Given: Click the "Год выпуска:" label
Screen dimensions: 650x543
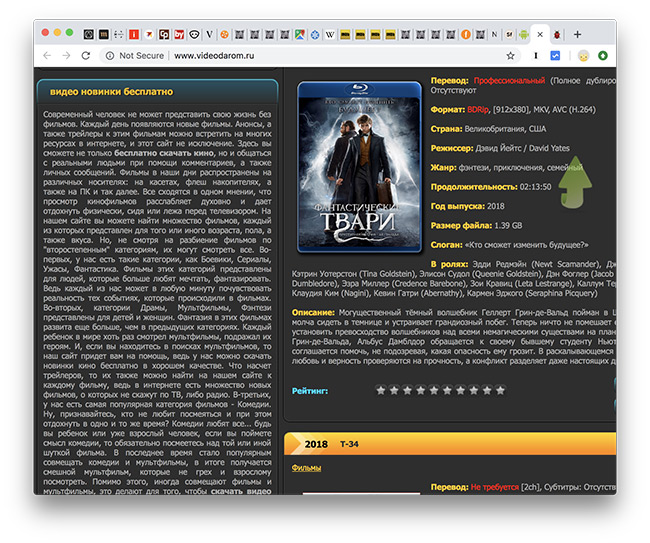Looking at the screenshot, I should click(458, 206).
